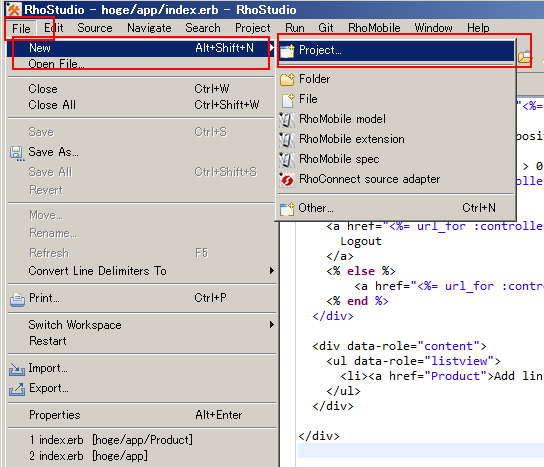Reopen recent file 1 index.erb hoge/app/Product

pyautogui.click(x=141, y=440)
